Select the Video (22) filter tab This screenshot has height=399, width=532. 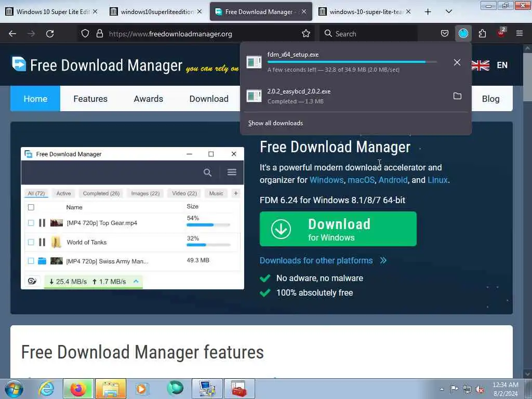click(184, 193)
